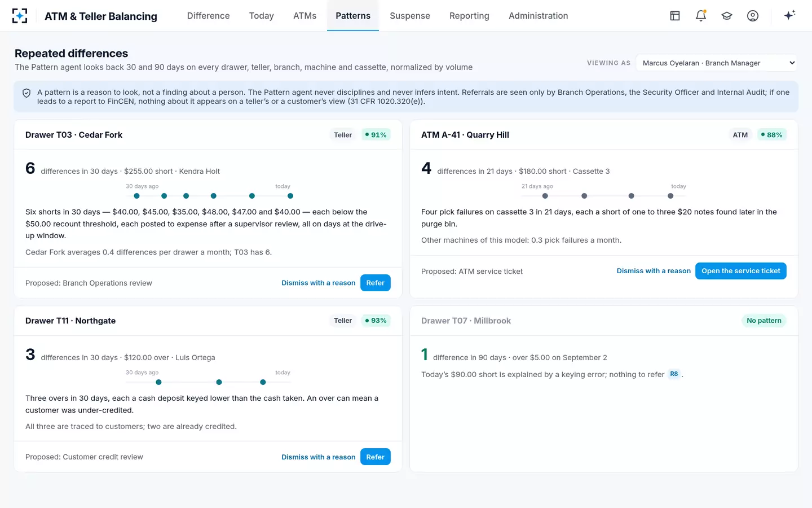Open the R8 reference badge
This screenshot has height=508, width=812.
coord(674,374)
